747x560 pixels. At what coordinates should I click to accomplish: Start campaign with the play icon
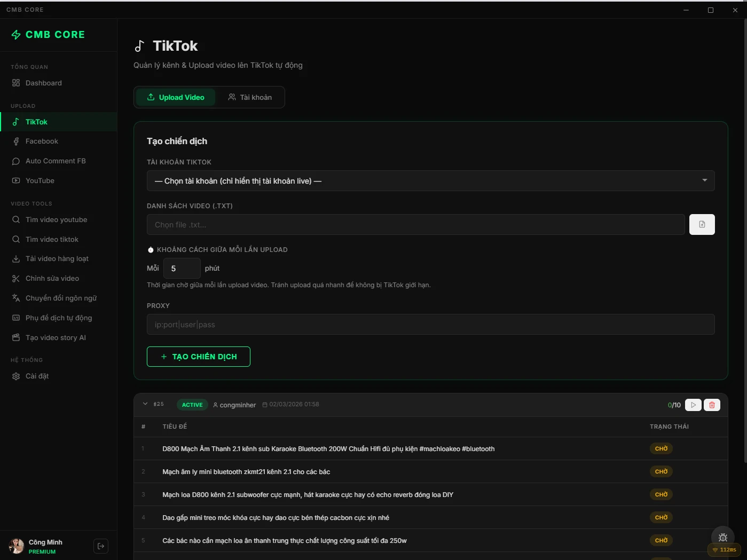pyautogui.click(x=693, y=405)
